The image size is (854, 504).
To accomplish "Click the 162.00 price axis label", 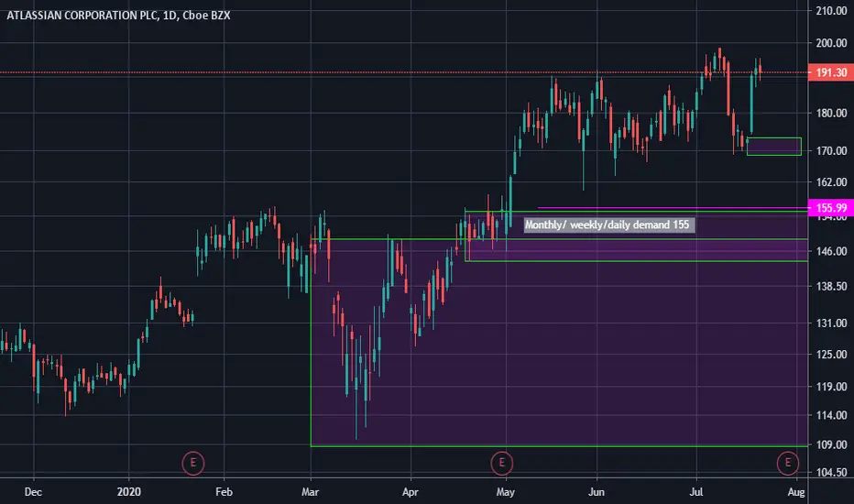I will click(x=831, y=182).
